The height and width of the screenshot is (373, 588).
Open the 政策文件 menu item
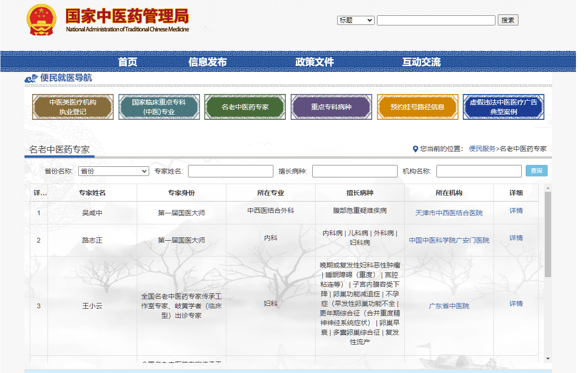click(x=315, y=62)
